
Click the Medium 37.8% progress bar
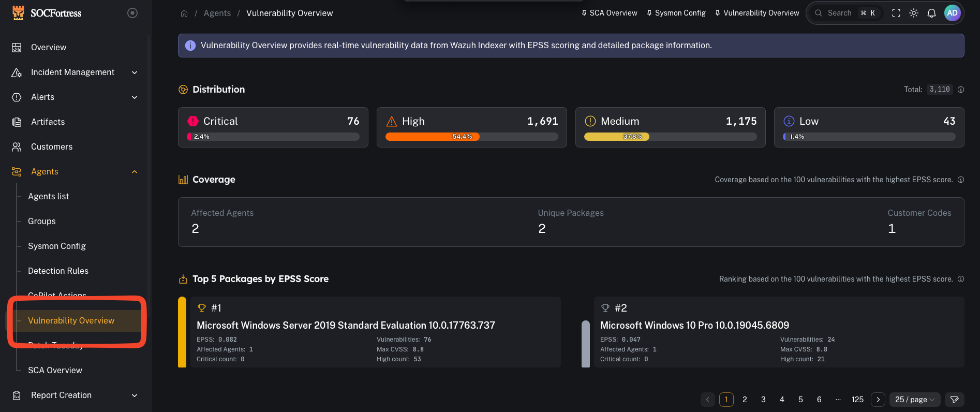pyautogui.click(x=671, y=137)
